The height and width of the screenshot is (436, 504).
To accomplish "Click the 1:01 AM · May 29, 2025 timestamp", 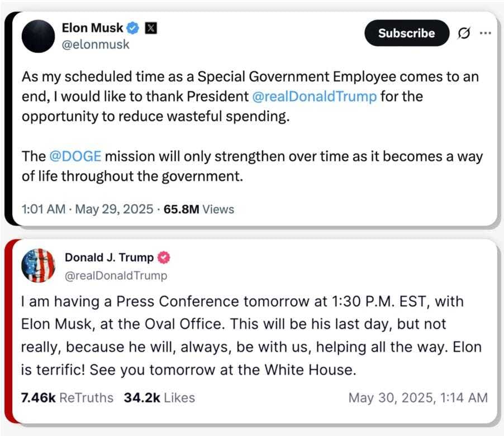I will pyautogui.click(x=87, y=209).
